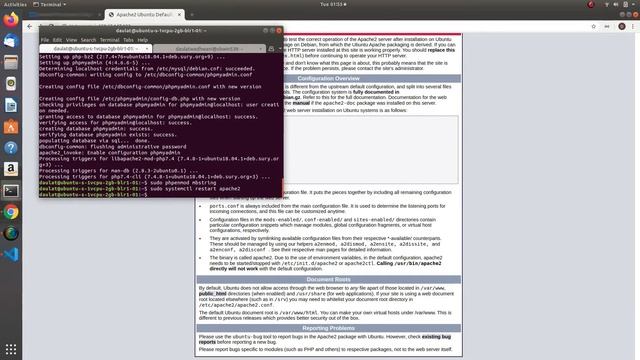This screenshot has width=640, height=360.
Task: Open a new Chrome tab
Action: tap(192, 15)
